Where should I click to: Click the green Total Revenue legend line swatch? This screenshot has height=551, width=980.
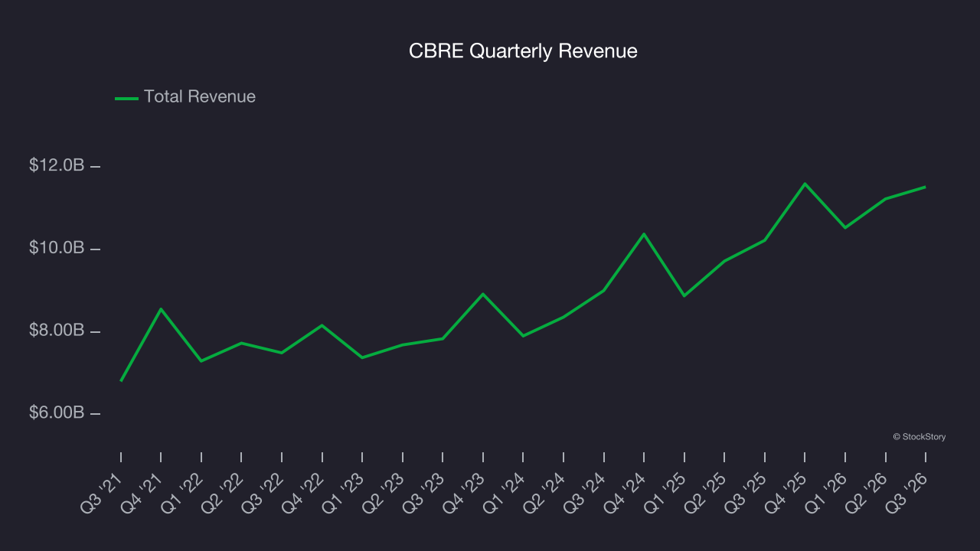pos(126,98)
